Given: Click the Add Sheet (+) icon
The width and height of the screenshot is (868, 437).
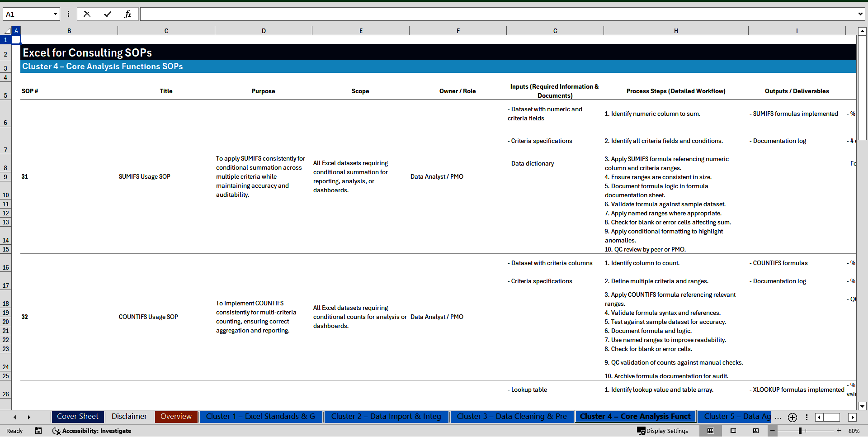Looking at the screenshot, I should (792, 418).
